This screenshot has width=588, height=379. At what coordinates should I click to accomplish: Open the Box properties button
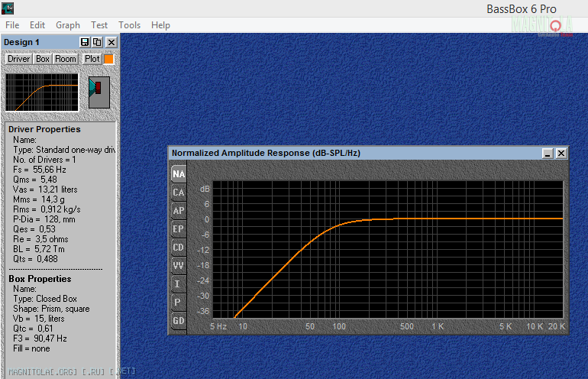point(42,59)
